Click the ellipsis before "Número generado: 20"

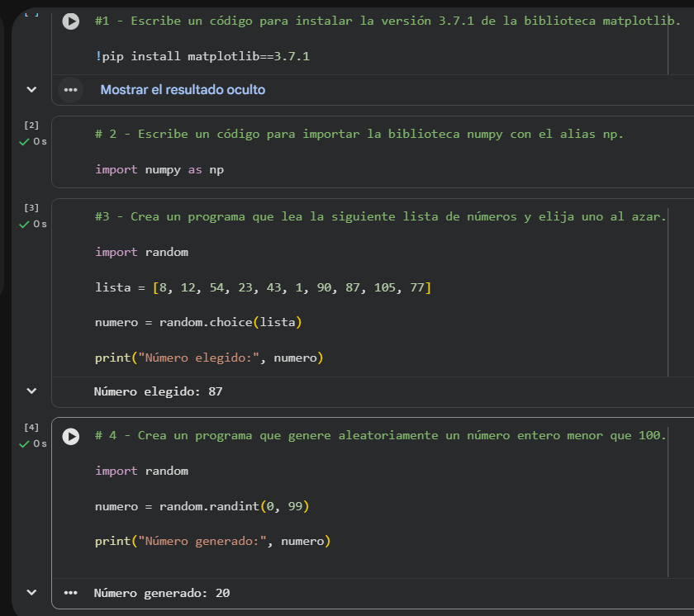[70, 592]
